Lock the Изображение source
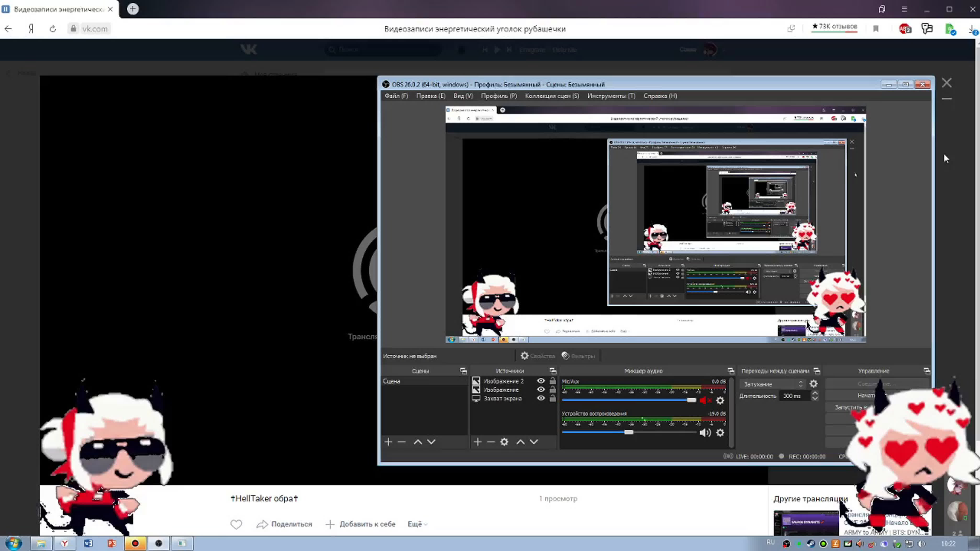Image resolution: width=980 pixels, height=551 pixels. point(552,389)
